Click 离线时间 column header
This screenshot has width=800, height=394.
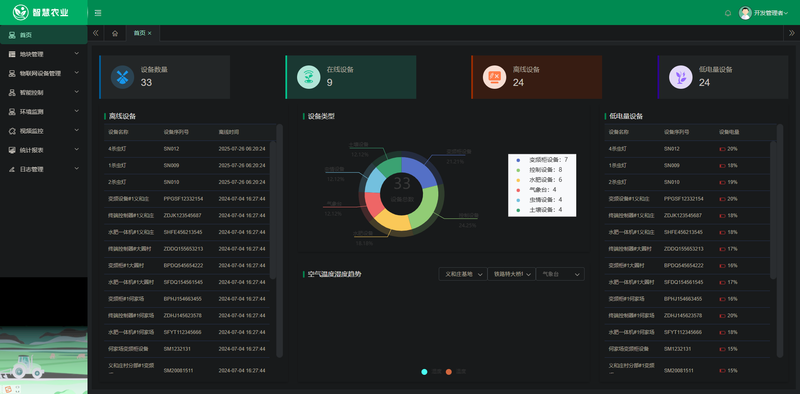(229, 132)
